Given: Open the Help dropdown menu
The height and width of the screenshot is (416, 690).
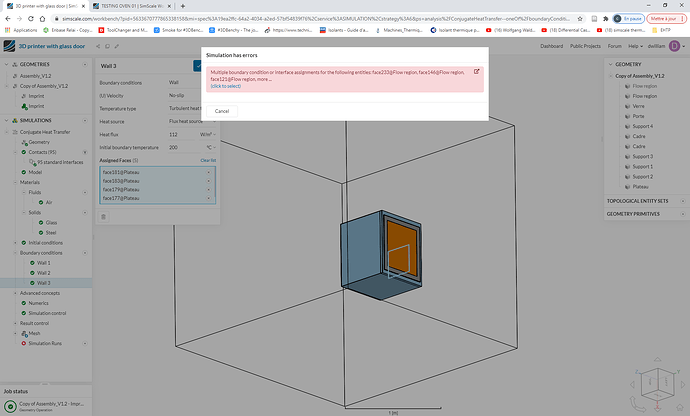Looking at the screenshot, I should 635,46.
